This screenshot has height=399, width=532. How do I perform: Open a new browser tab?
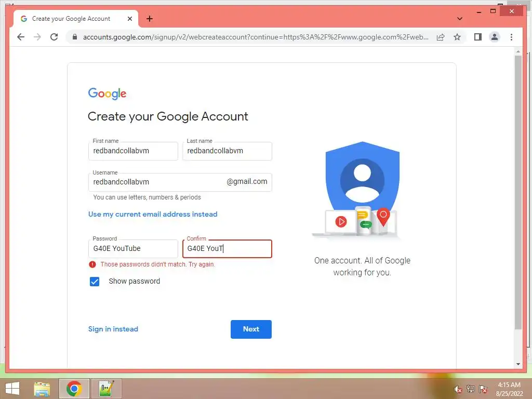pos(150,19)
